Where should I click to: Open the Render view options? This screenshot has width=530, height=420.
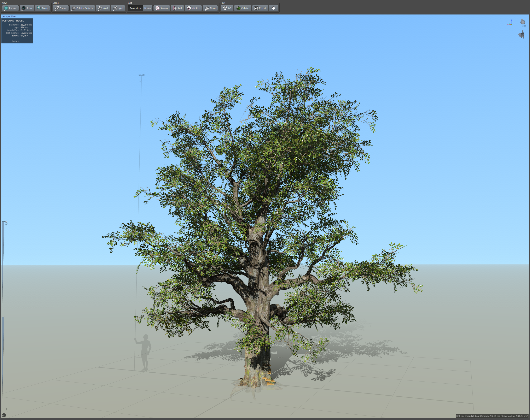[10, 8]
